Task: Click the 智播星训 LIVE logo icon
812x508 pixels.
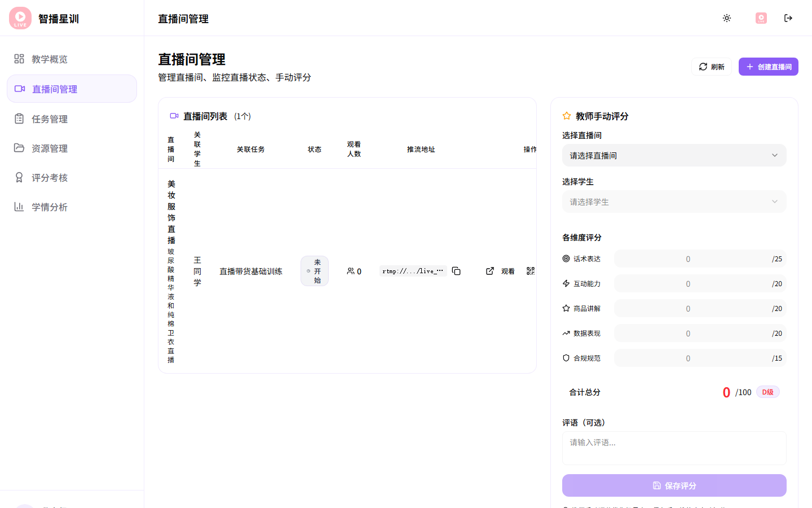Action: pyautogui.click(x=20, y=18)
